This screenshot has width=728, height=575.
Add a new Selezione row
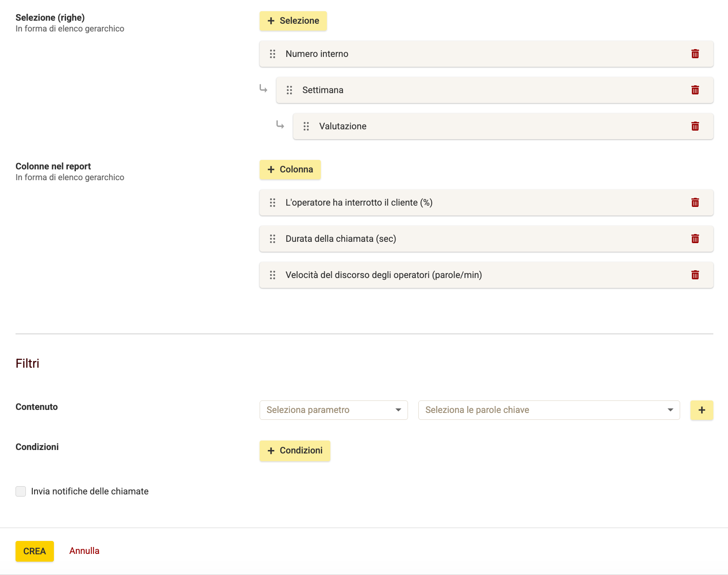tap(293, 21)
